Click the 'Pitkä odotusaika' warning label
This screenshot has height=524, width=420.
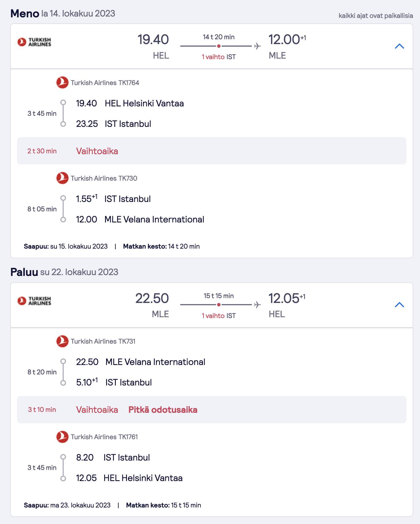(163, 410)
